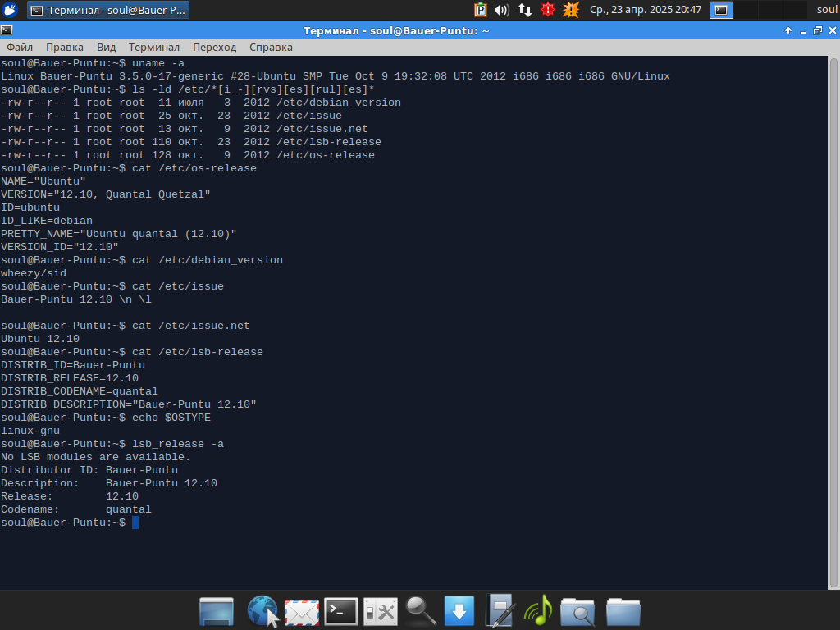This screenshot has height=630, width=840.
Task: Open the Переход menu
Action: coord(214,47)
